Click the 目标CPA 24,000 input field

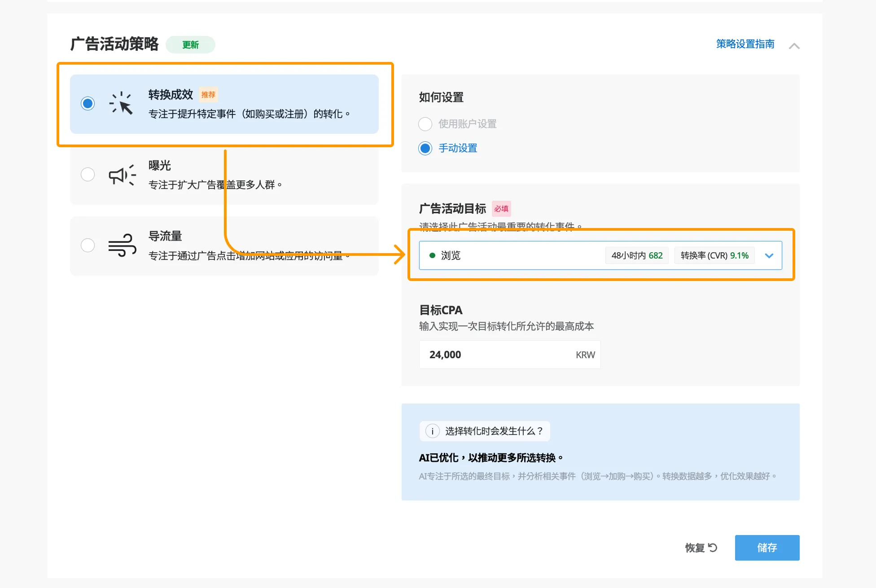tap(498, 355)
